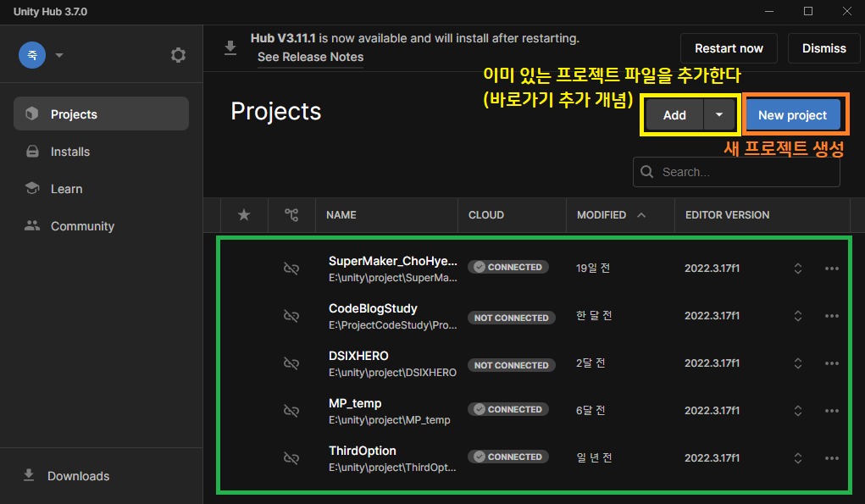Change editor version for DSIXHERO
The width and height of the screenshot is (865, 504).
(798, 363)
